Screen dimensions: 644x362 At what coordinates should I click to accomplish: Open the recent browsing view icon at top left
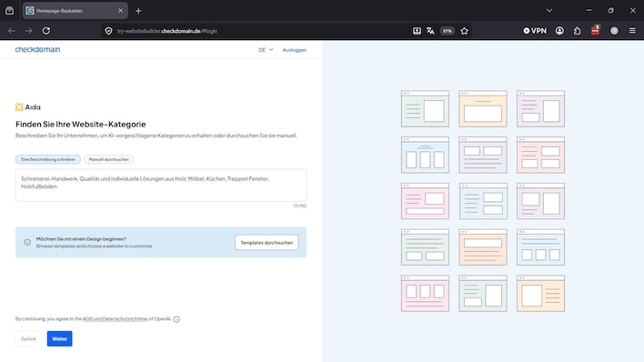(x=9, y=11)
